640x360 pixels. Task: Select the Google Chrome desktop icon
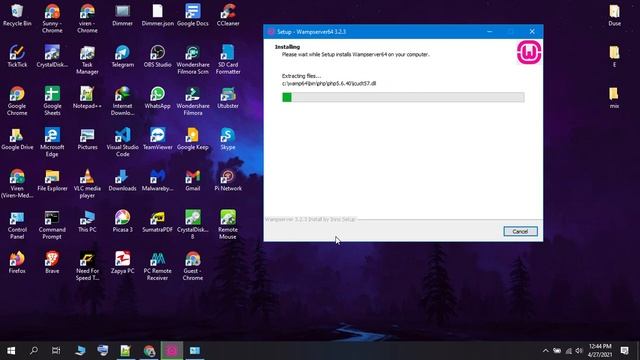(17, 101)
